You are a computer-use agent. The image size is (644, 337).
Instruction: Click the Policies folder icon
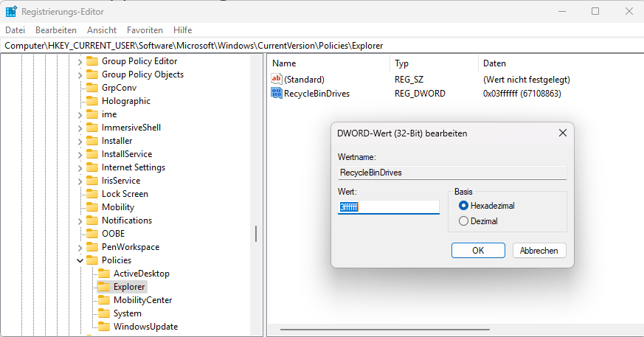tap(92, 260)
